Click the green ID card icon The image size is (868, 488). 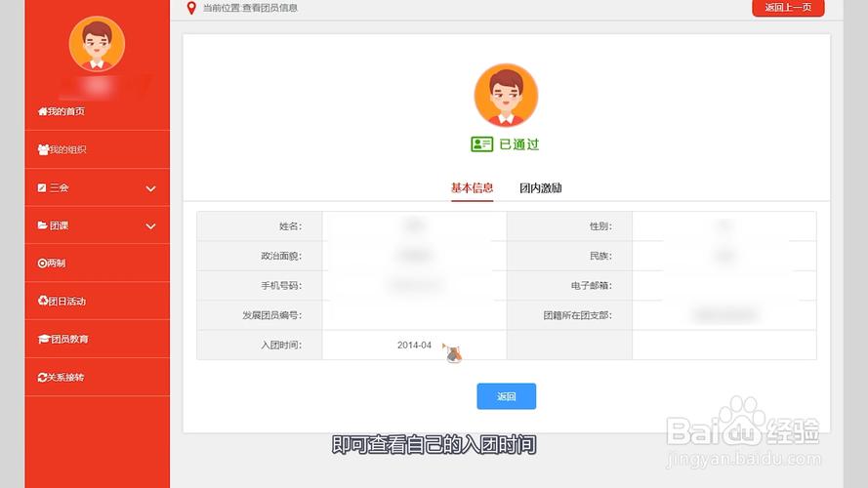(x=481, y=144)
